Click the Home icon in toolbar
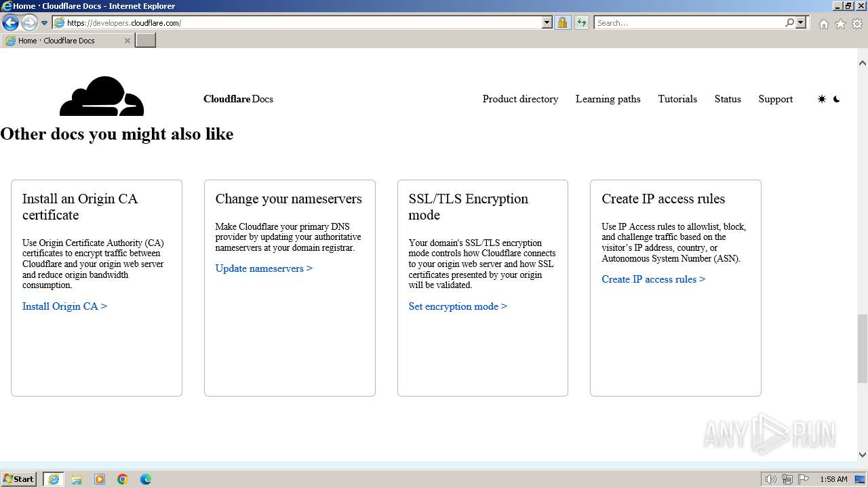 tap(823, 24)
